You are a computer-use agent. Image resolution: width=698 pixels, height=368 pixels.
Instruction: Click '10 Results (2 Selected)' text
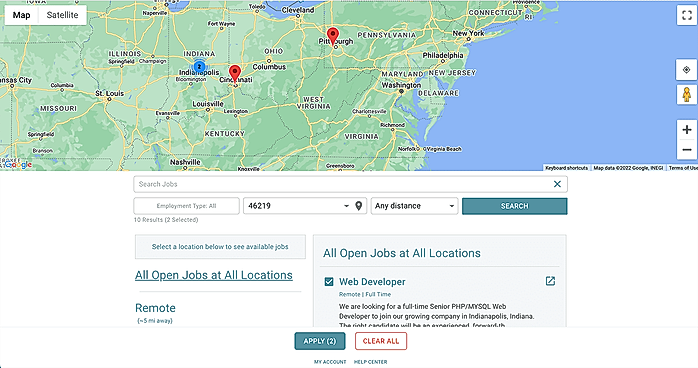pos(166,220)
